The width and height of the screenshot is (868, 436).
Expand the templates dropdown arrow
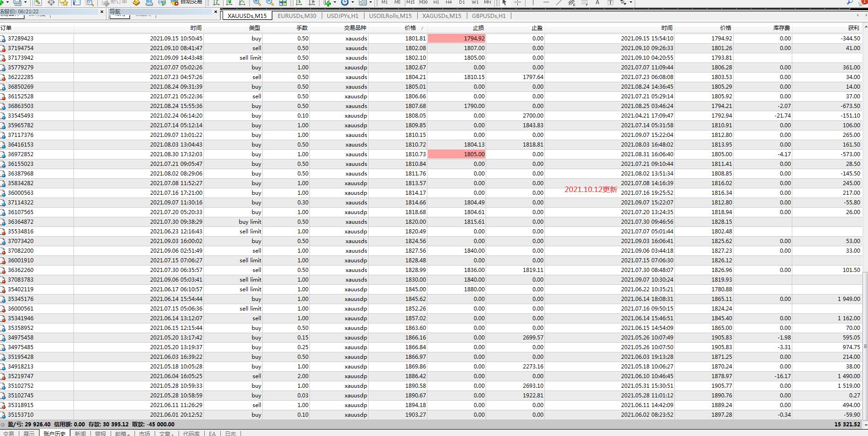click(370, 2)
